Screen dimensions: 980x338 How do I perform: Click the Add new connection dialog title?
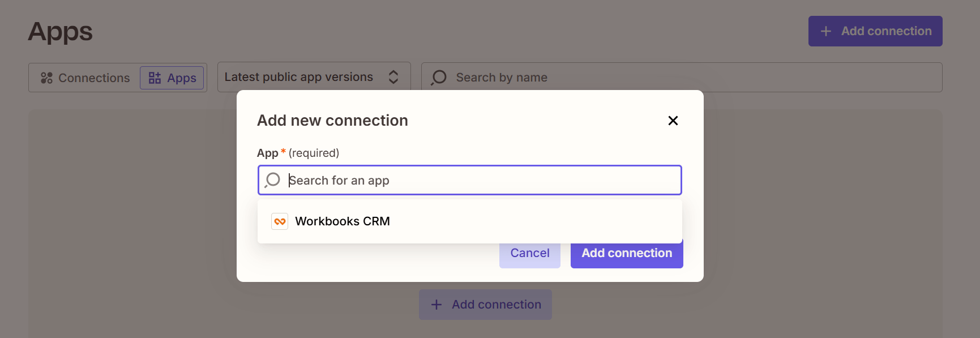(332, 121)
